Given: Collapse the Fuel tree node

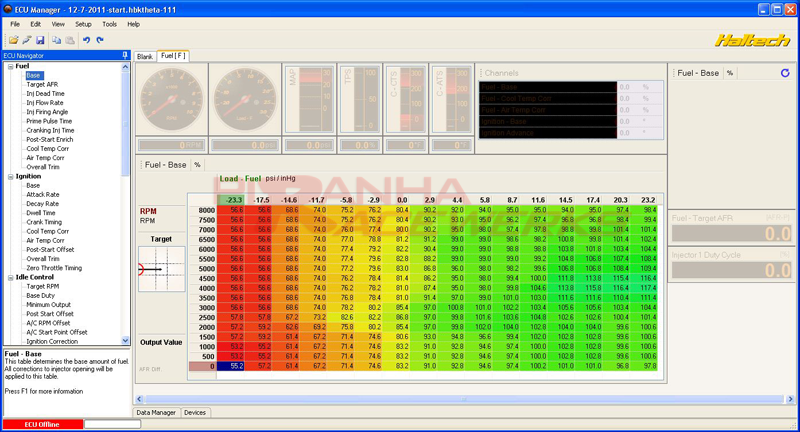Looking at the screenshot, I should click(x=9, y=66).
